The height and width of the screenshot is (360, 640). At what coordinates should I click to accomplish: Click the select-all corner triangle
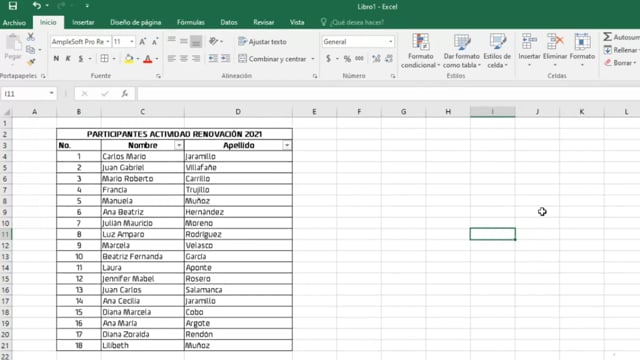(x=6, y=112)
